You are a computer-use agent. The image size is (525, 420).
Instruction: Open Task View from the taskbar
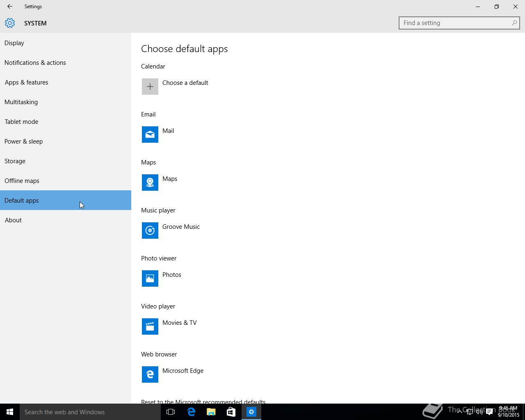(171, 412)
